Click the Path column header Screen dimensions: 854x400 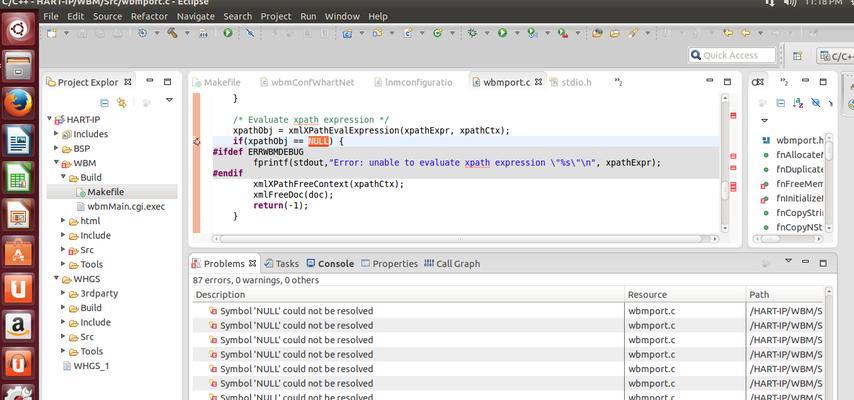(x=785, y=294)
